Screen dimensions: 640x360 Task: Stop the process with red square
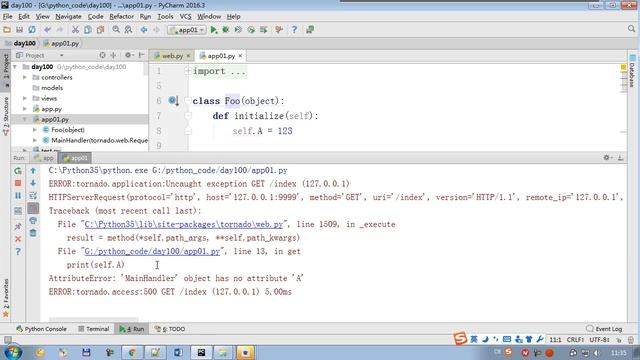tap(18, 183)
